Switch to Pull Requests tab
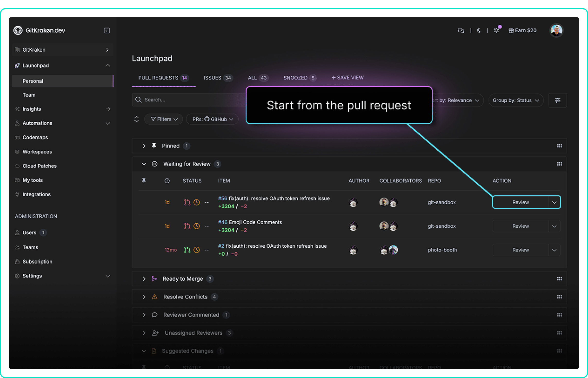 (x=164, y=78)
